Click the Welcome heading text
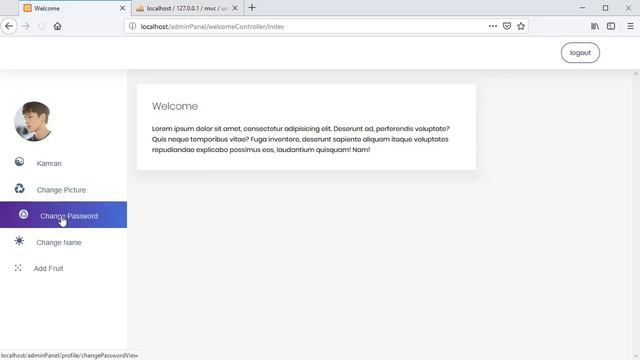Viewport: 640px width, 360px height. click(x=175, y=106)
